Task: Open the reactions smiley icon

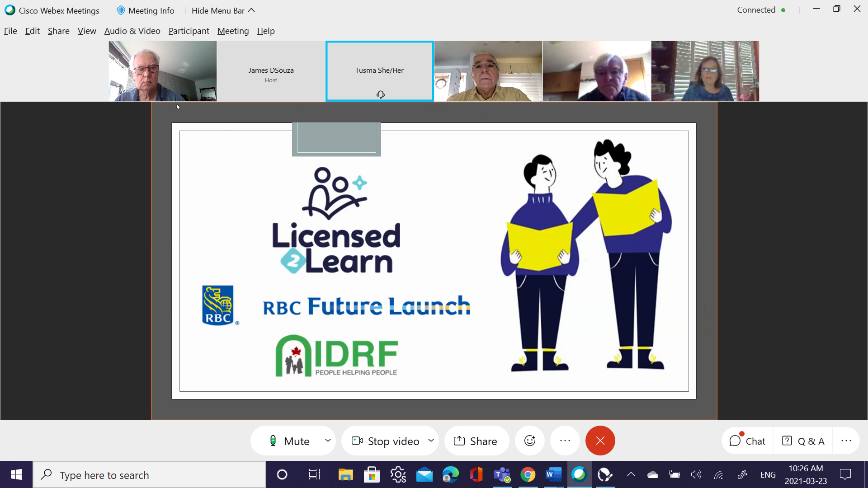Action: pyautogui.click(x=530, y=441)
